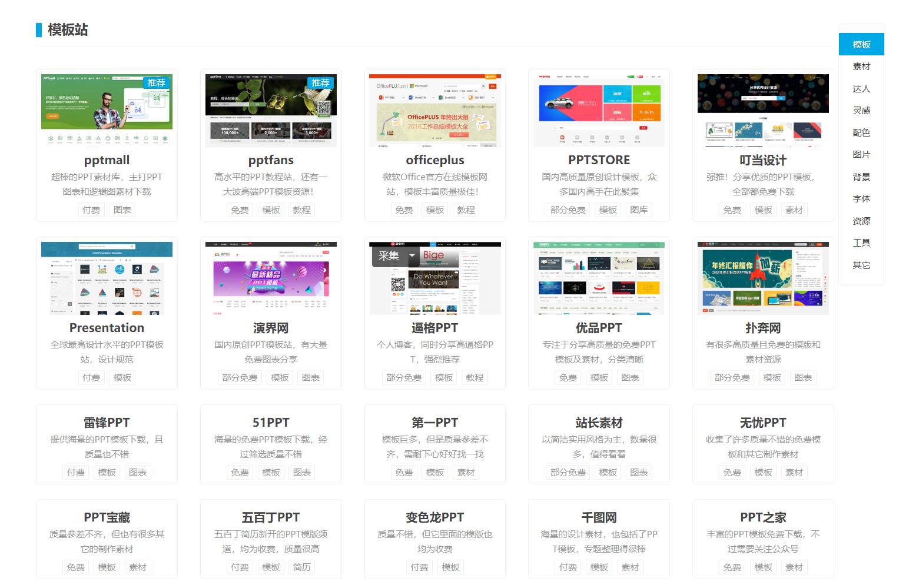Click the PPT之家 card title
Viewport: 919px width, 588px height.
pos(763,517)
